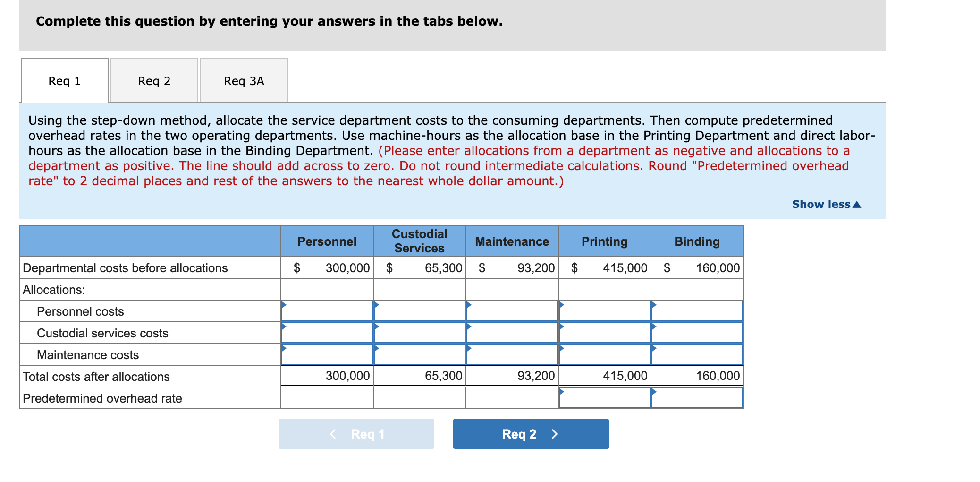This screenshot has width=980, height=482.
Task: Select Custodial services costs input under Printing
Action: pos(605,333)
